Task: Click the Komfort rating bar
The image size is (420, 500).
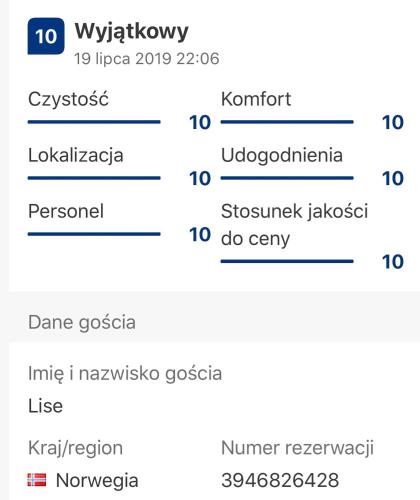Action: pyautogui.click(x=287, y=122)
